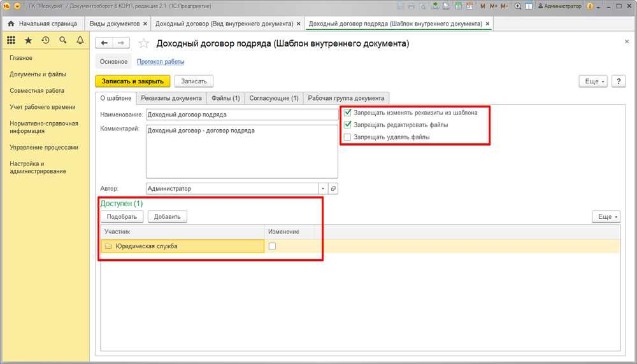
Task: Open the Протокол работы link
Action: coord(161,62)
